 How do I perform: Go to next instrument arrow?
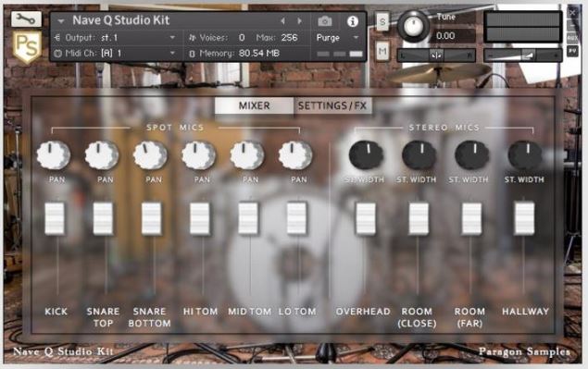tap(300, 21)
